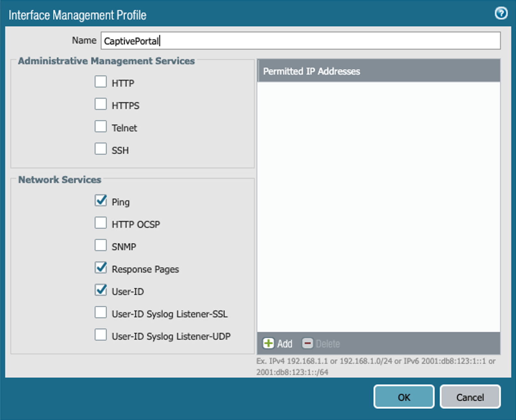The height and width of the screenshot is (420, 516).
Task: Disable the User-ID service
Action: tap(100, 290)
